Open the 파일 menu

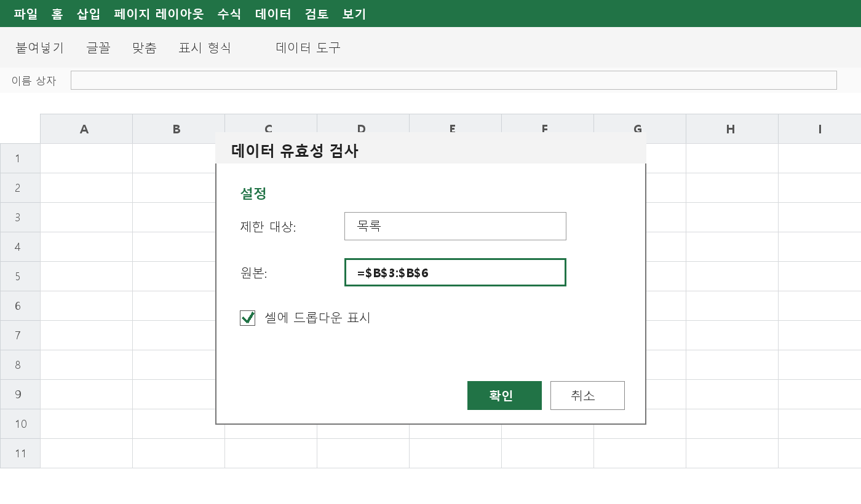pyautogui.click(x=26, y=14)
